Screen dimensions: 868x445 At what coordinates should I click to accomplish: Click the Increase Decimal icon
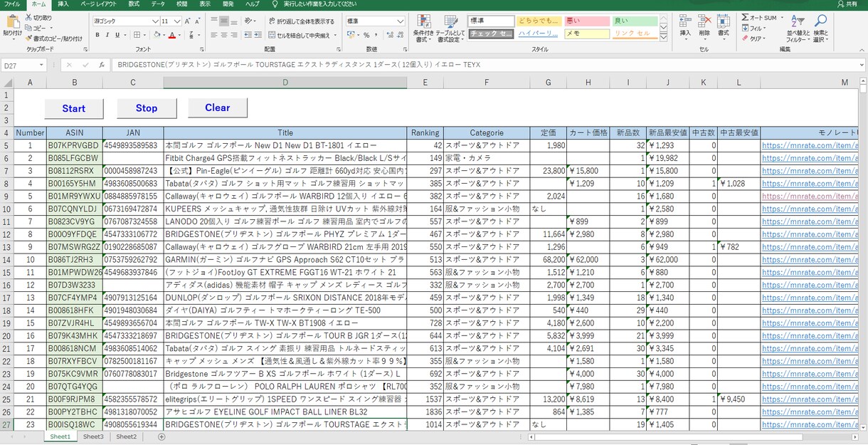[x=390, y=35]
